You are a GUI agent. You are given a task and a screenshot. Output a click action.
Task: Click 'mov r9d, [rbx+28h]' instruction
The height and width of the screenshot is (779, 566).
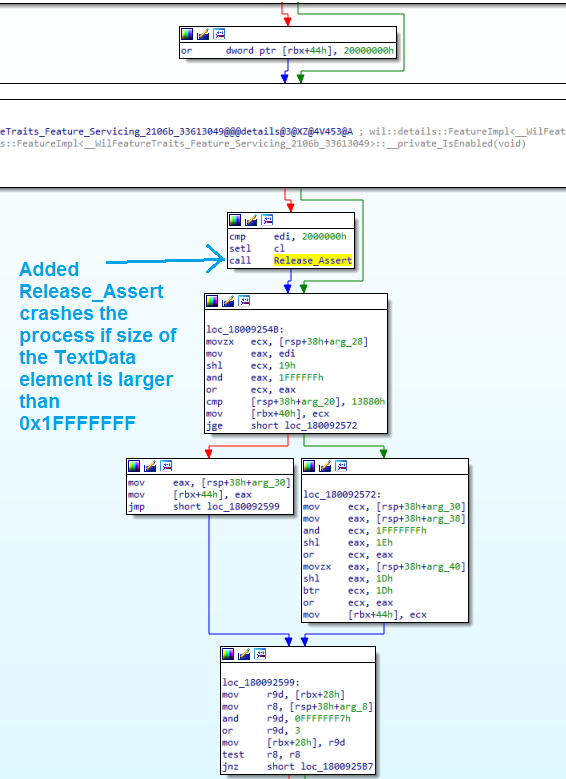tap(284, 695)
